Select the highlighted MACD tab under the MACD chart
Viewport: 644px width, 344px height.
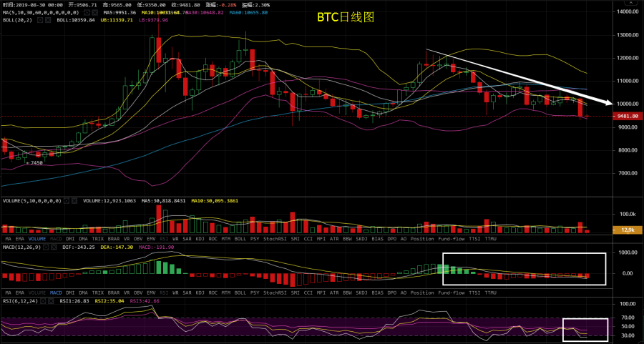point(56,293)
